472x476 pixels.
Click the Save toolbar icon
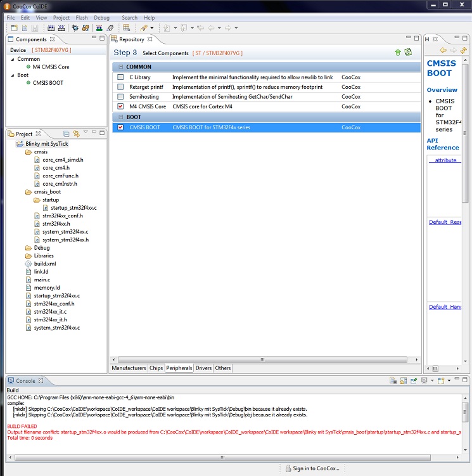click(x=35, y=28)
